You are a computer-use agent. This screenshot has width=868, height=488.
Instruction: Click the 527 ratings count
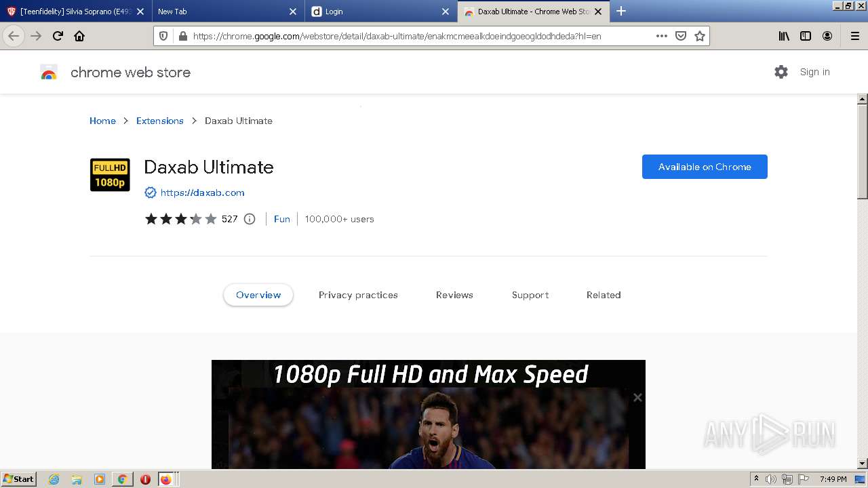pyautogui.click(x=230, y=219)
